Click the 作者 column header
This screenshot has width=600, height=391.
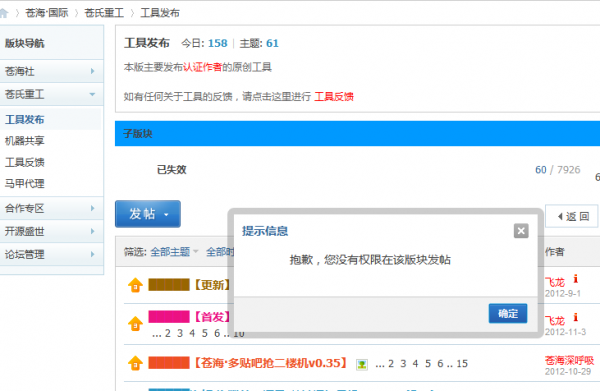[554, 252]
